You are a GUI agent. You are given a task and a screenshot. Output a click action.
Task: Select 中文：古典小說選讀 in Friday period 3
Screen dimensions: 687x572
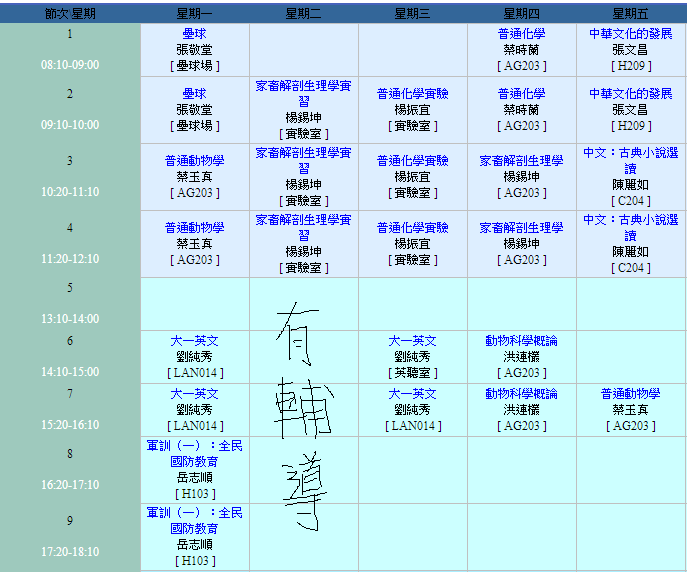click(630, 161)
